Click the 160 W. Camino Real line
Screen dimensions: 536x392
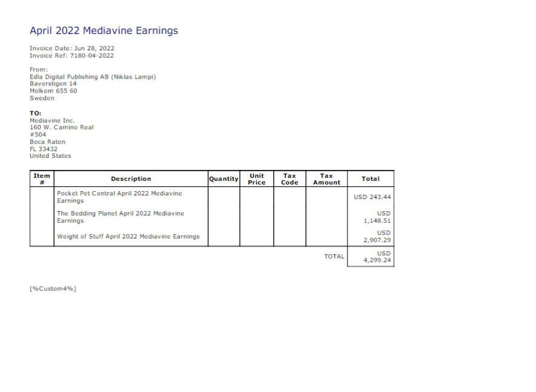(62, 128)
